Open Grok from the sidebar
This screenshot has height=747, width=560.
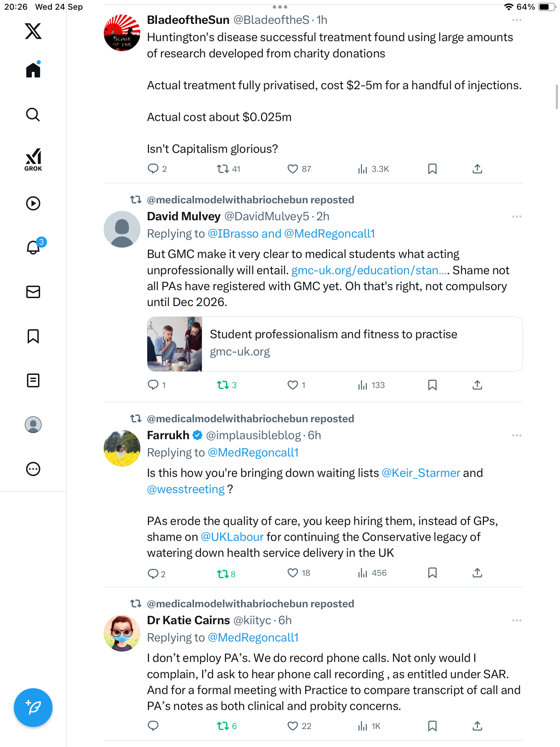[33, 159]
